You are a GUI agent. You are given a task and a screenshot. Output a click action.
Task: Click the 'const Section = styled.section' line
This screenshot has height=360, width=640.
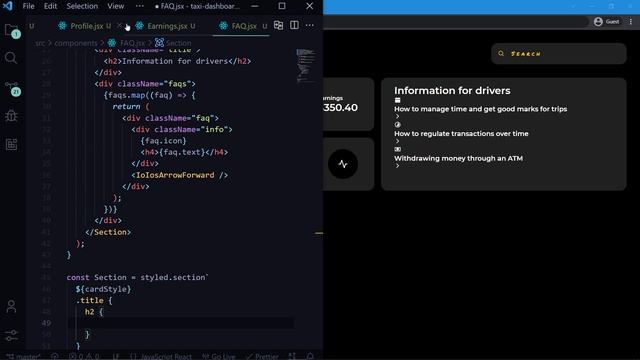click(137, 278)
